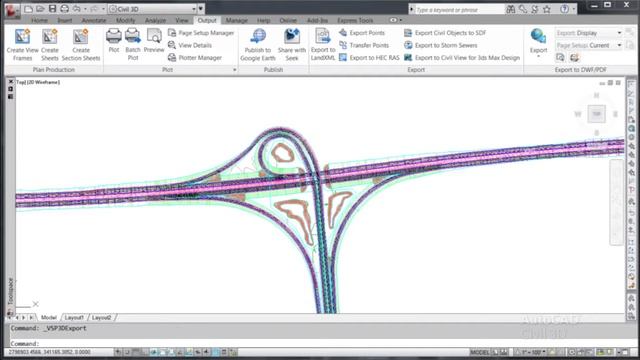
Task: Open dropdown arrow next to Help icon
Action: [x=573, y=9]
